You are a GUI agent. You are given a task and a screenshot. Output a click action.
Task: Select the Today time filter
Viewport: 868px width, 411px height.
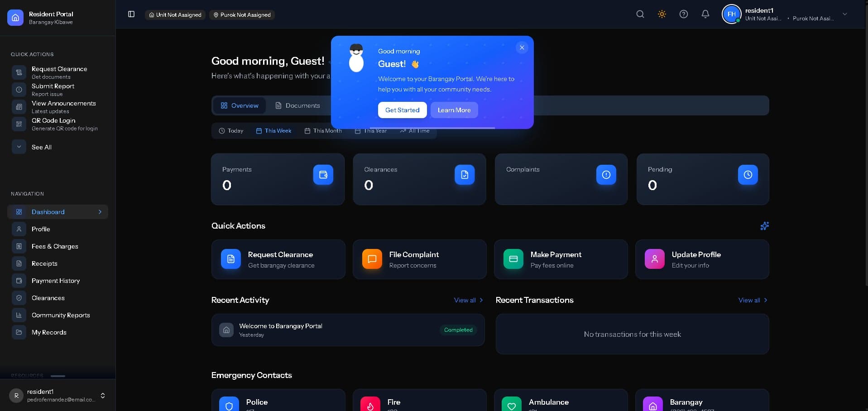pyautogui.click(x=231, y=131)
